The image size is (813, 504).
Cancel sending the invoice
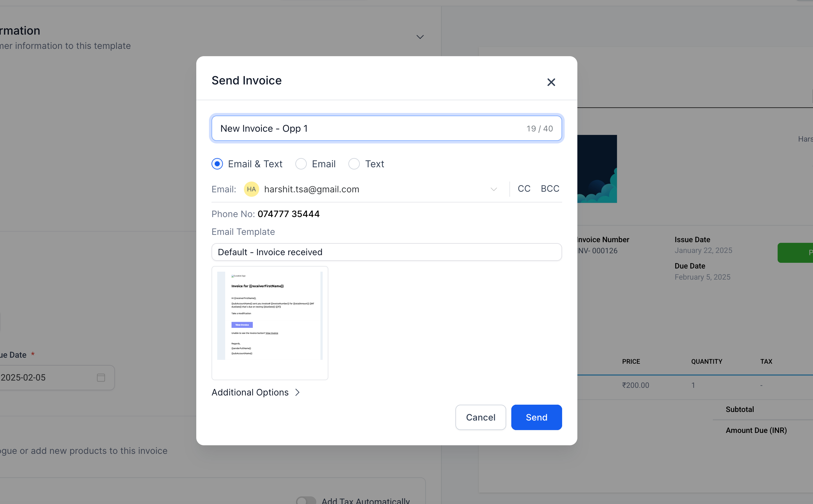tap(480, 417)
